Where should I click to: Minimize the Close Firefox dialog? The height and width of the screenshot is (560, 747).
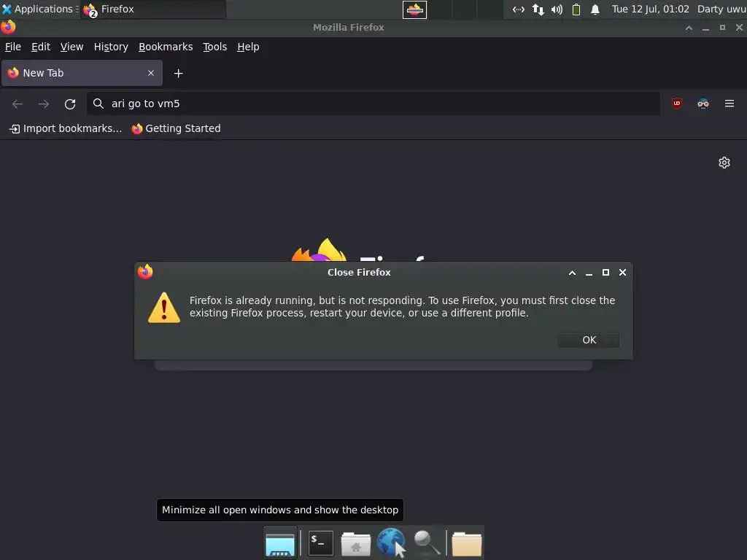pos(589,273)
